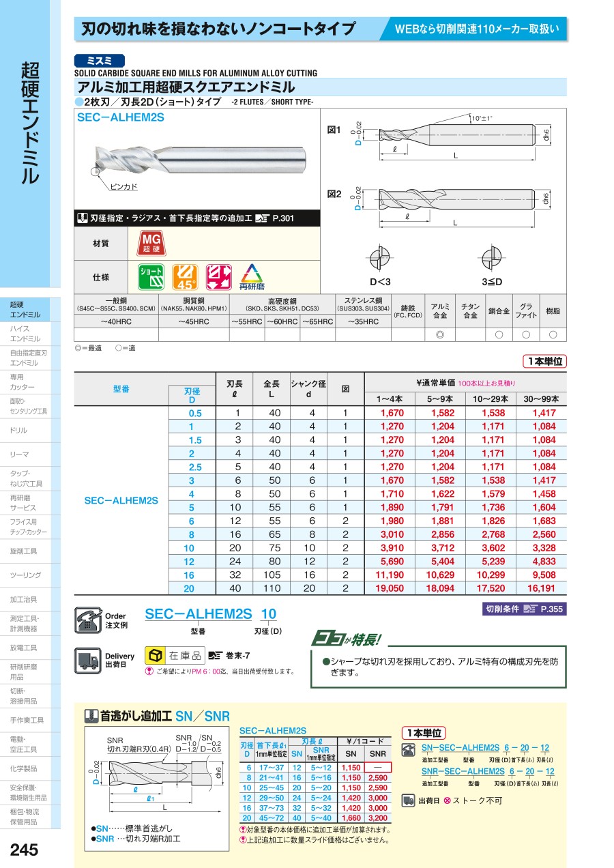Open the ツーリング sidebar category
The image size is (614, 868).
(x=25, y=575)
